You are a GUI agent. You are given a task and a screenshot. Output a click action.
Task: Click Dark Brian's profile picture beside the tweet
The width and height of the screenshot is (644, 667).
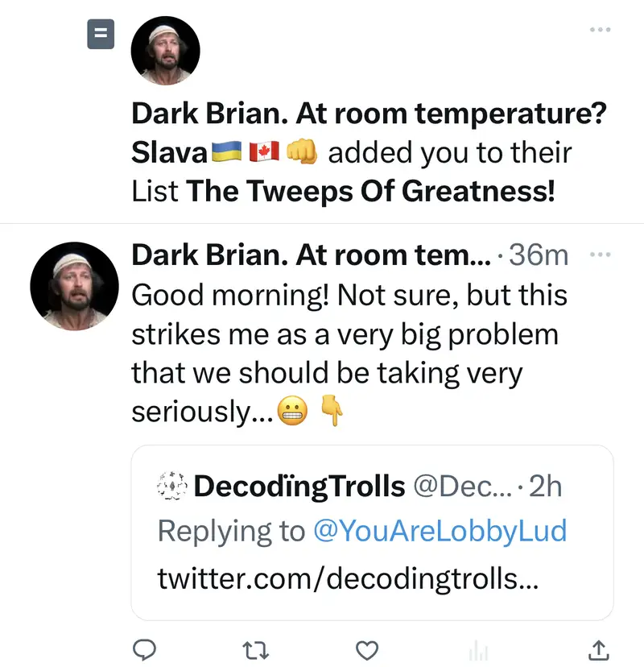68,287
